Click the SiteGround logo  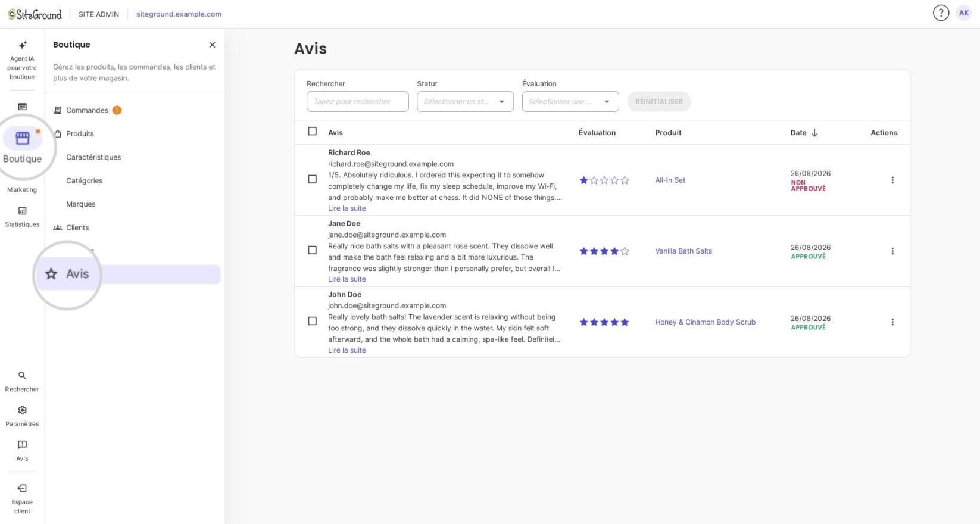click(35, 14)
